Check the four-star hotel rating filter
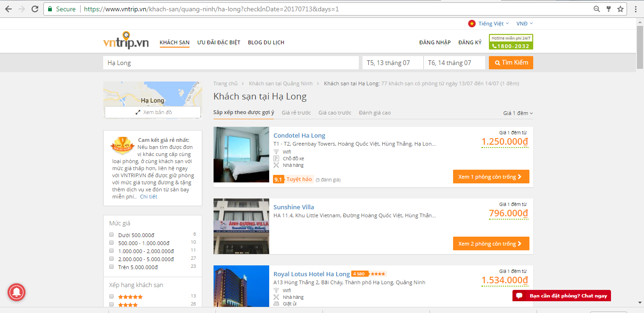Image resolution: width=644 pixels, height=313 pixels. [x=112, y=305]
